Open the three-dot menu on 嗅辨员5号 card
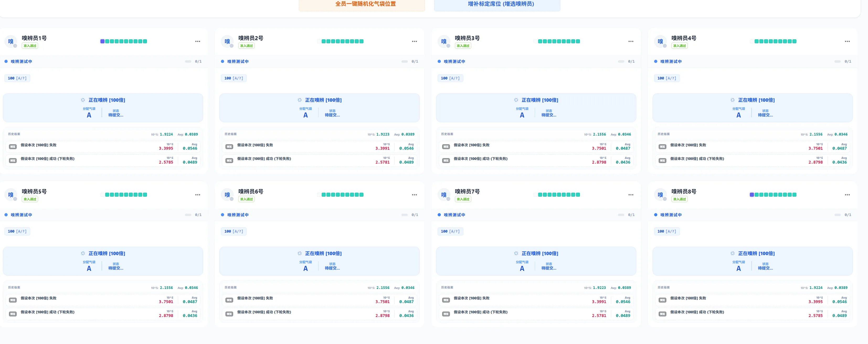868x344 pixels. (x=198, y=195)
